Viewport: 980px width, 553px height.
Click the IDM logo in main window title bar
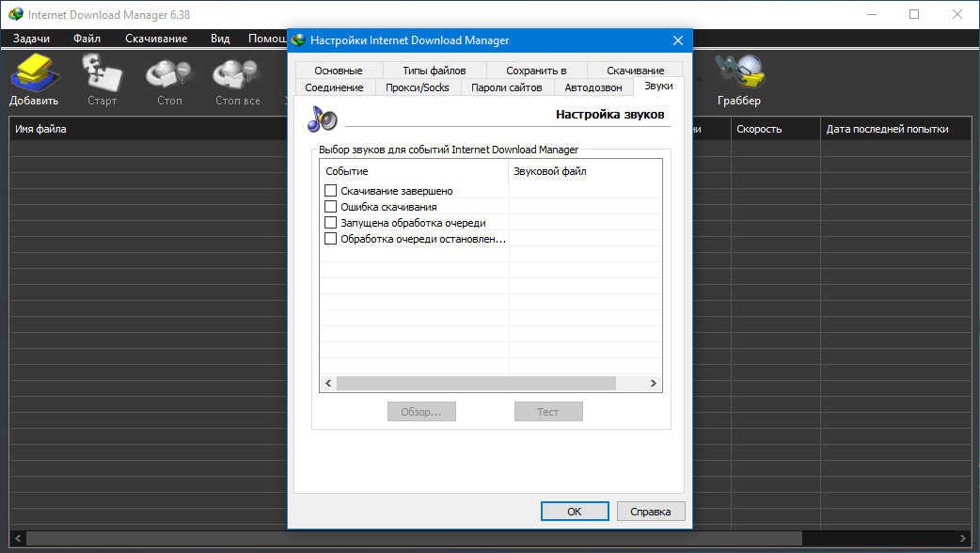(16, 14)
